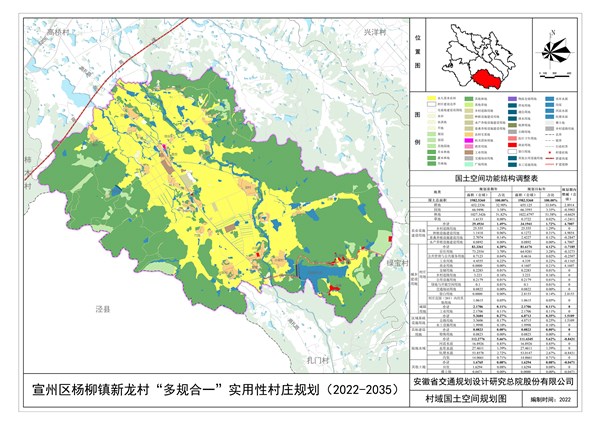Viewport: 600px width, 424px height.
Task: Click the 绿宝村 label on the map
Action: 394,265
